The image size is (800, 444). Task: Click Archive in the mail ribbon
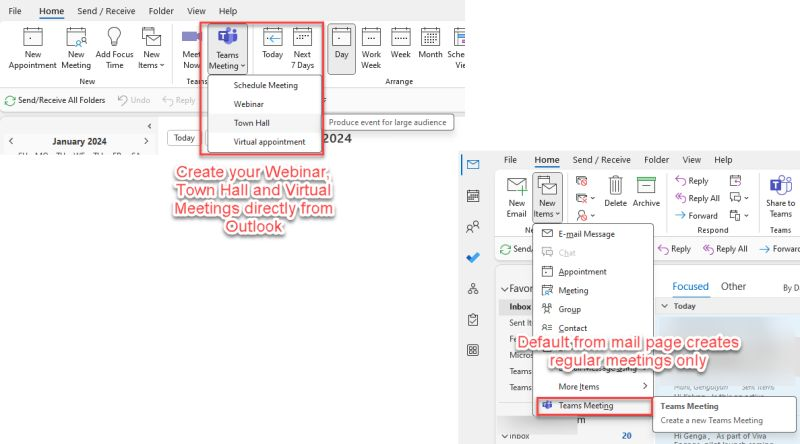[646, 191]
